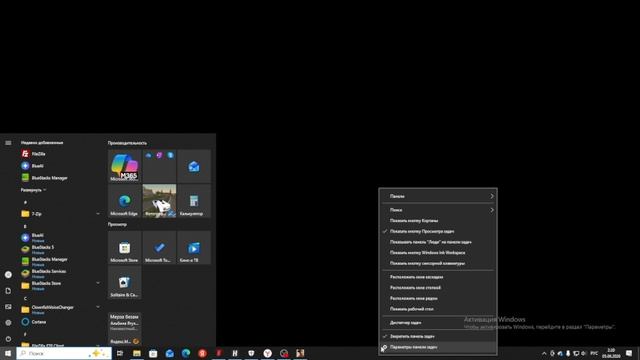Click the Power icon in Start rail
The width and height of the screenshot is (640, 360).
click(x=8, y=339)
